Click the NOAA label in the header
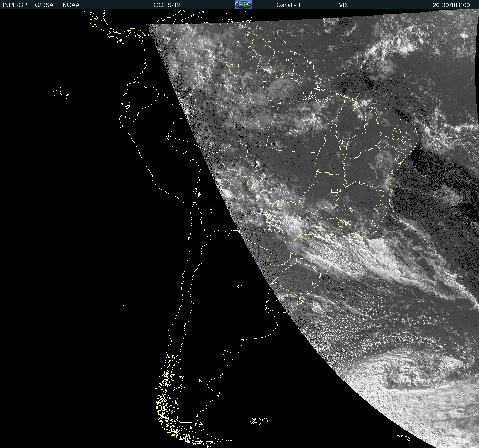Image resolution: width=479 pixels, height=448 pixels. click(71, 5)
